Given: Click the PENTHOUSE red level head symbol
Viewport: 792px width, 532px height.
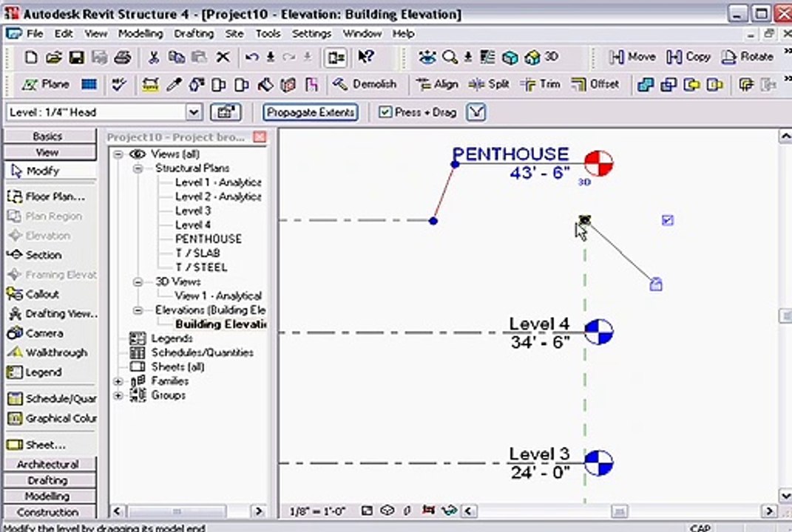Looking at the screenshot, I should (x=598, y=163).
